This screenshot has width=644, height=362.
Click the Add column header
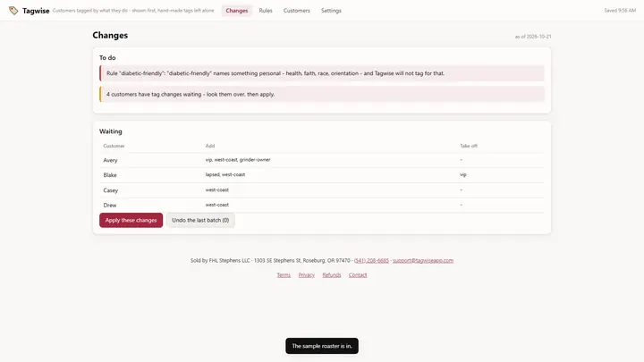210,146
